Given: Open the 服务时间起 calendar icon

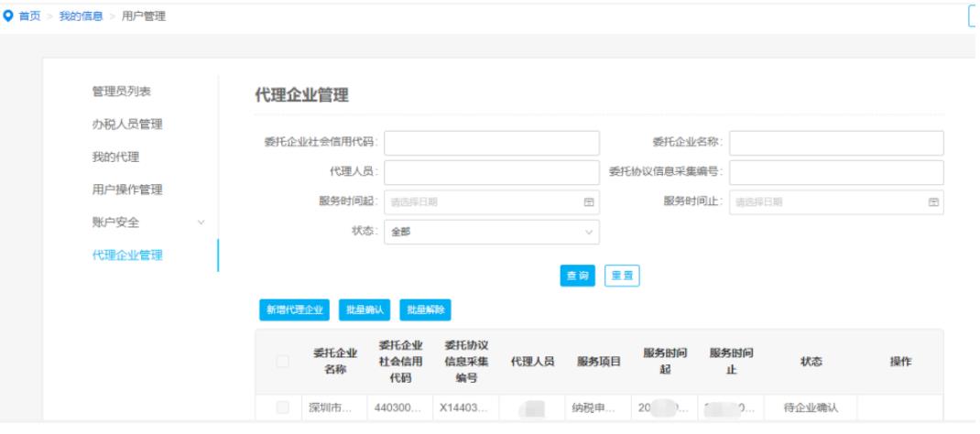Looking at the screenshot, I should point(589,202).
